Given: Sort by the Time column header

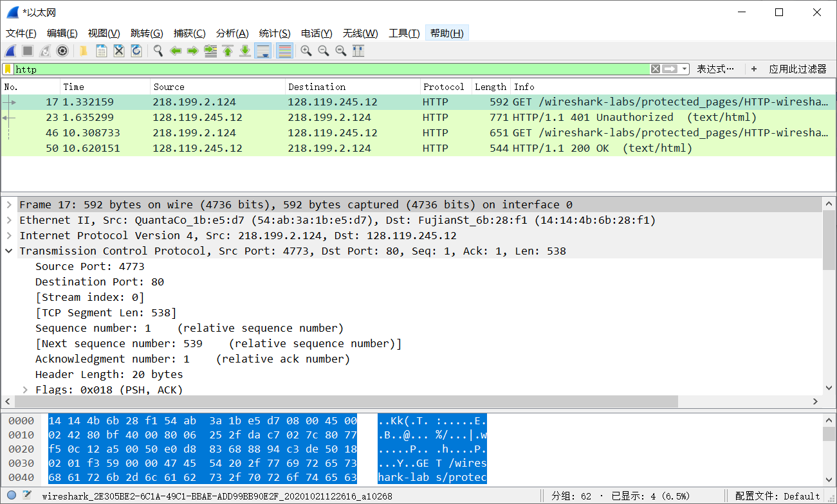Looking at the screenshot, I should tap(106, 87).
